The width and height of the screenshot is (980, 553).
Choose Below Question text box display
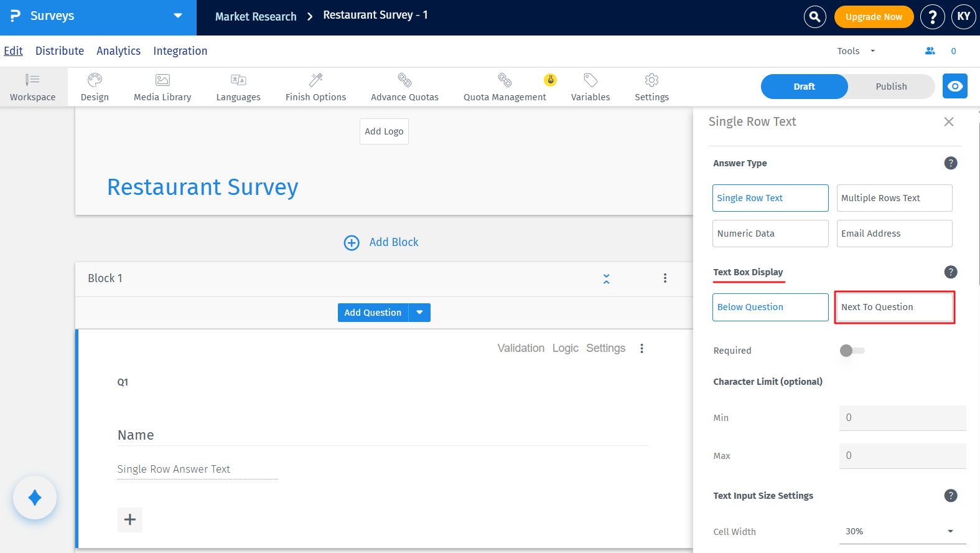770,307
